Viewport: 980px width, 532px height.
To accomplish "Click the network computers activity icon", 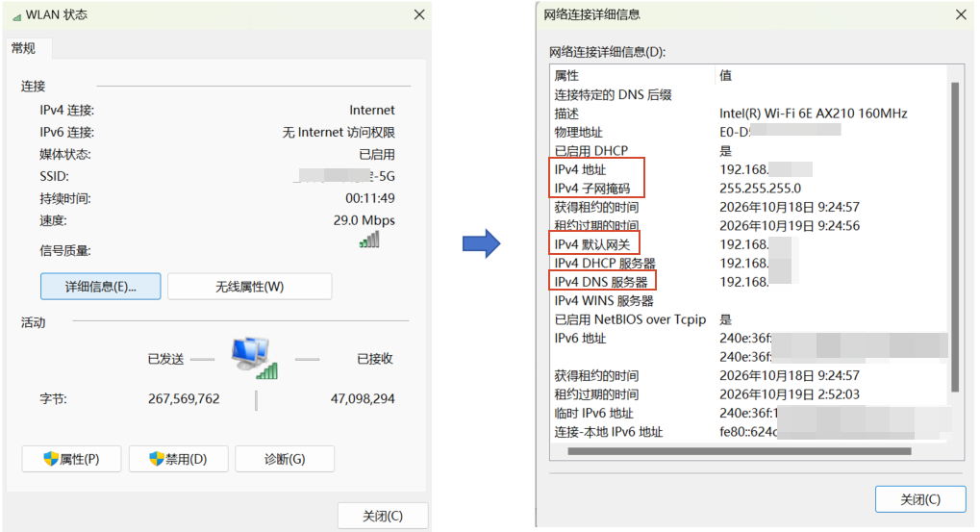I will [254, 358].
